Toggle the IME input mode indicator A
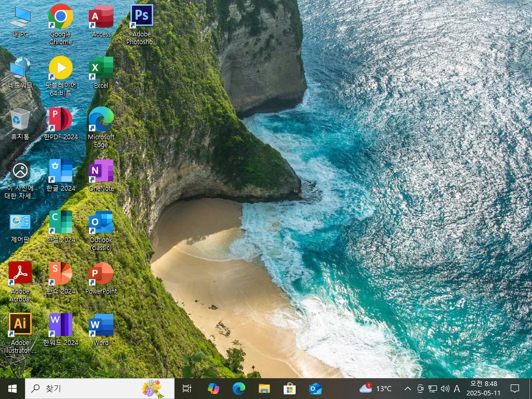Viewport: 532px width, 399px height. coord(457,389)
